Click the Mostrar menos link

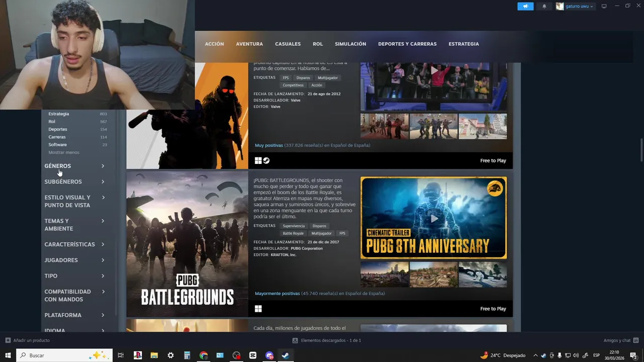tap(64, 152)
